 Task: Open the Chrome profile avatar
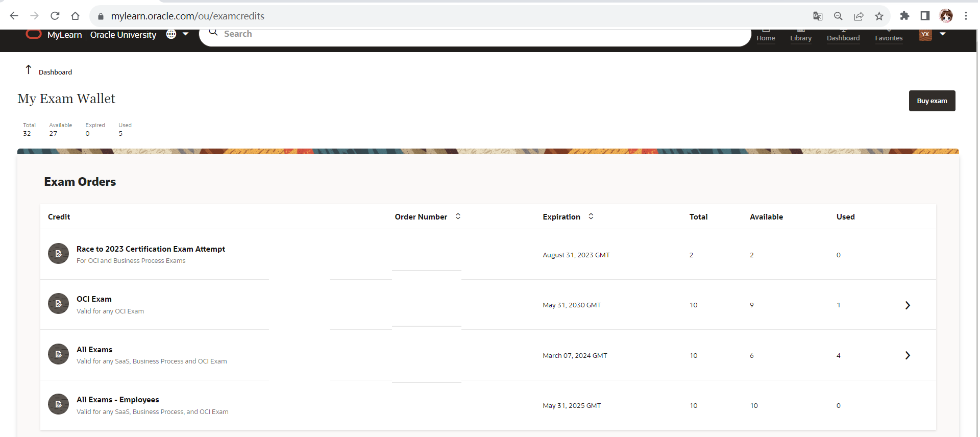(946, 16)
